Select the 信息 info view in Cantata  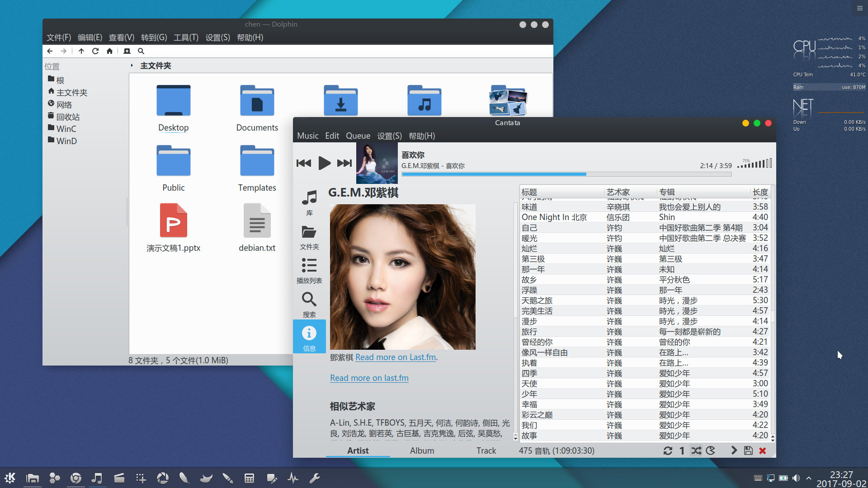(x=309, y=337)
